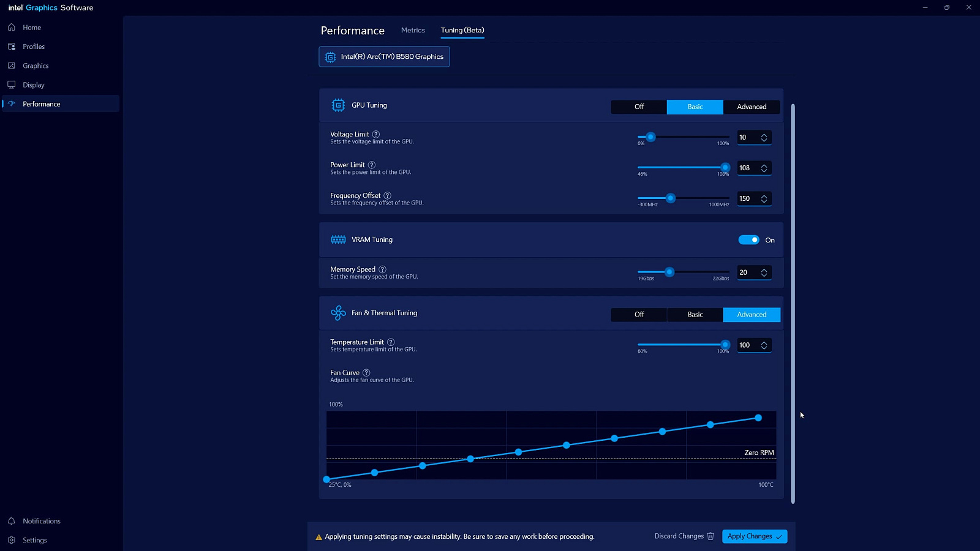Show help for Fan Curve
The width and height of the screenshot is (980, 551).
pyautogui.click(x=366, y=373)
